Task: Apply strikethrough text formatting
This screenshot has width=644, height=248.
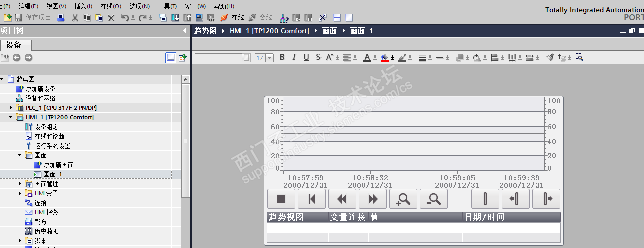Action: tap(318, 57)
